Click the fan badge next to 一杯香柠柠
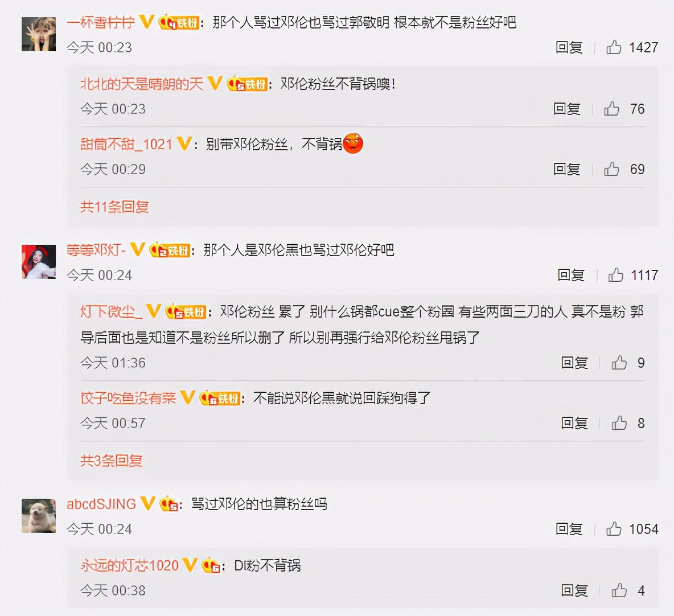Viewport: 674px width, 616px height. 179,22
